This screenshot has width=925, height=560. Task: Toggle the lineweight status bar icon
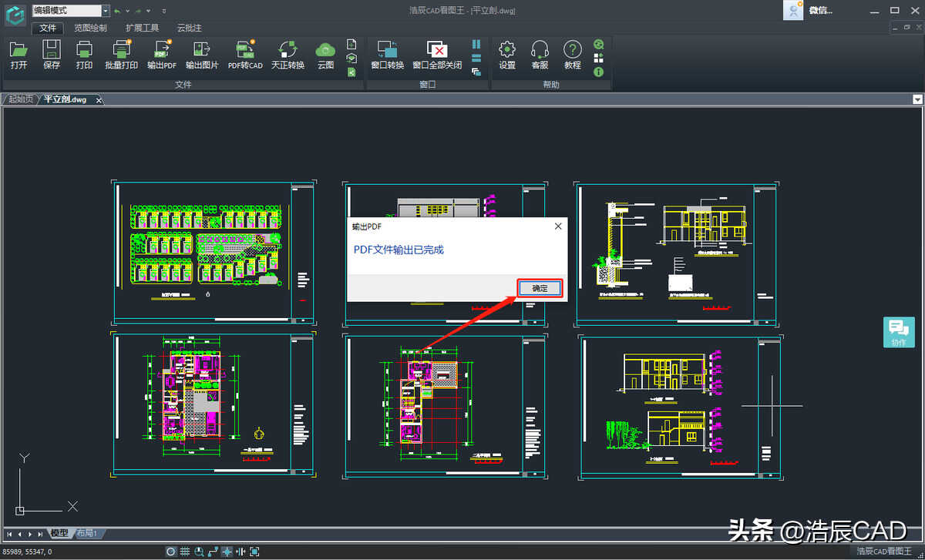click(x=240, y=552)
